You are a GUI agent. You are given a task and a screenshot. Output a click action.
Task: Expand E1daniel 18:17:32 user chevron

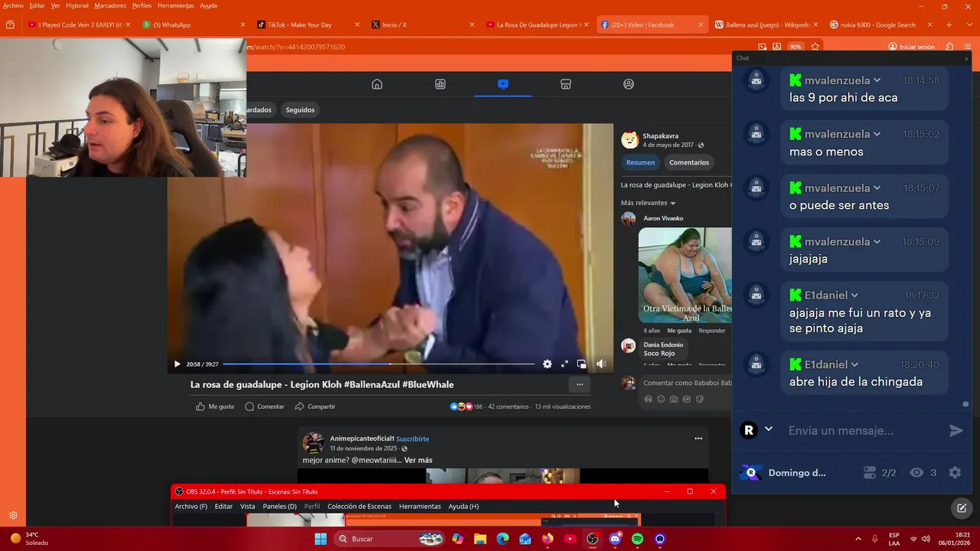(x=854, y=295)
